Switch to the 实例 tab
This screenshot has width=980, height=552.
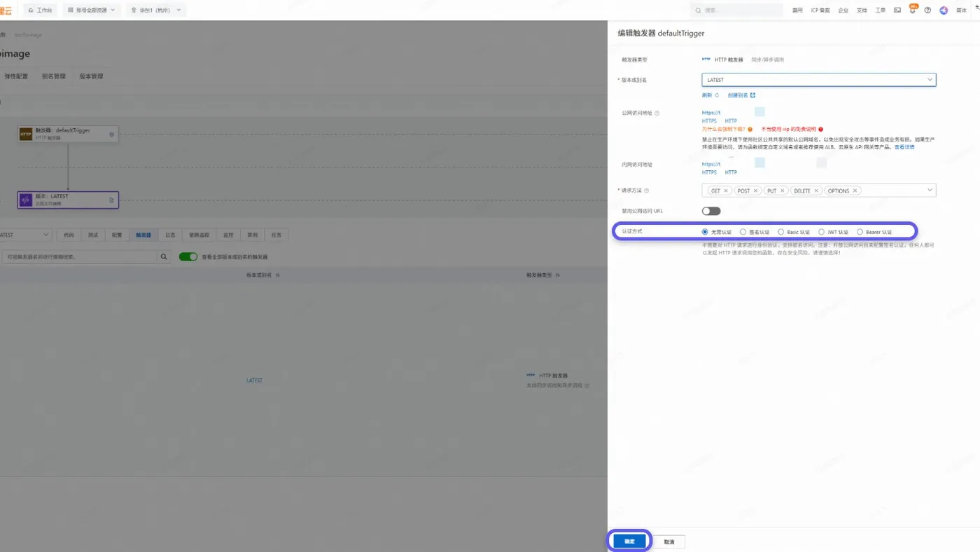click(x=252, y=235)
